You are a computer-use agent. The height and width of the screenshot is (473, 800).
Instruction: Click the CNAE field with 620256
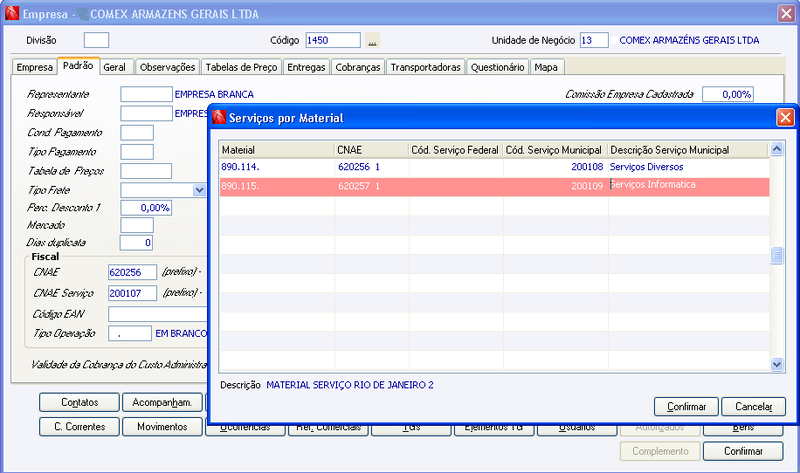[132, 272]
